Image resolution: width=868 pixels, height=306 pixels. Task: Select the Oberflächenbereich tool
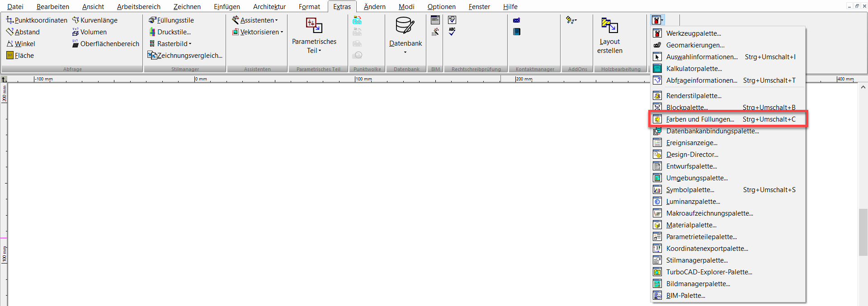click(106, 44)
